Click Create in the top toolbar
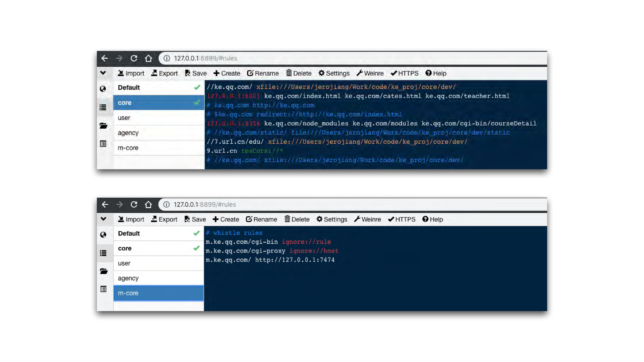Screen dimensions: 644x362 [x=226, y=73]
